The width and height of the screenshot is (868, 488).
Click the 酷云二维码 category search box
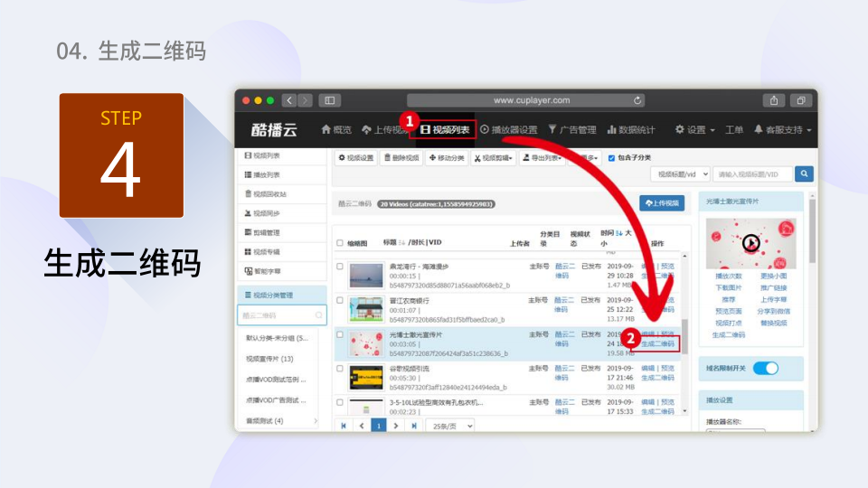point(282,315)
